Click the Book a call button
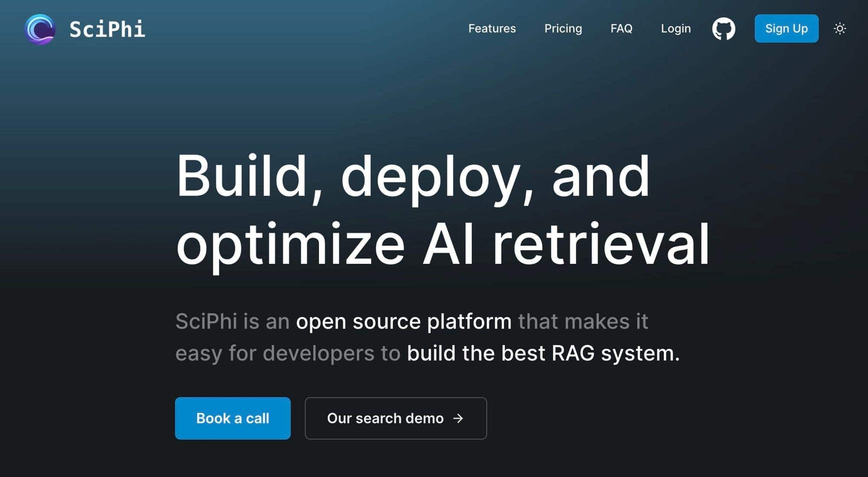868x477 pixels. (x=233, y=418)
